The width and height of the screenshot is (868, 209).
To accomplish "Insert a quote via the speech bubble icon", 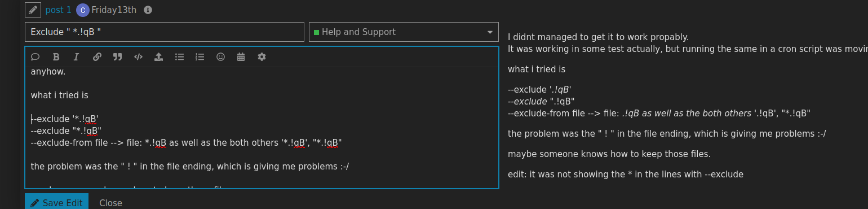I will tap(35, 56).
